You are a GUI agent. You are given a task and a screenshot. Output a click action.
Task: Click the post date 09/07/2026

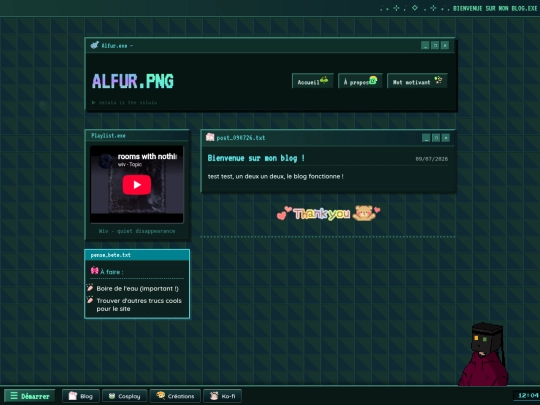click(x=432, y=159)
